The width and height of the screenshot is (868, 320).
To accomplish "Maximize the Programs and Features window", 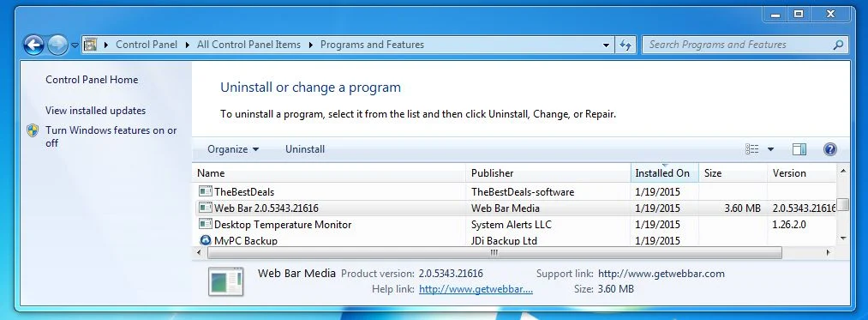I will (799, 15).
